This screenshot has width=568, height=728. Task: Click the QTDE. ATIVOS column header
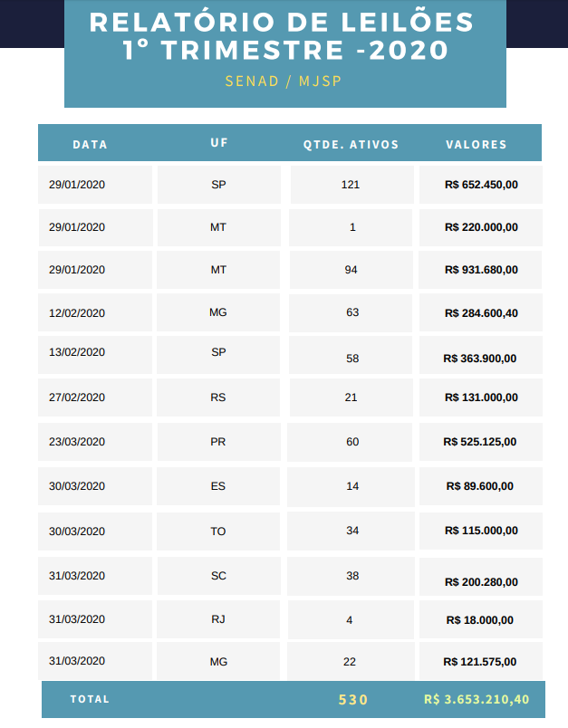coord(351,144)
